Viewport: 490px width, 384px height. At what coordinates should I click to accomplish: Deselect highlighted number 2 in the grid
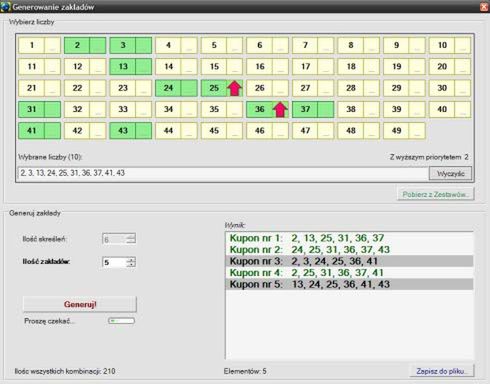77,45
